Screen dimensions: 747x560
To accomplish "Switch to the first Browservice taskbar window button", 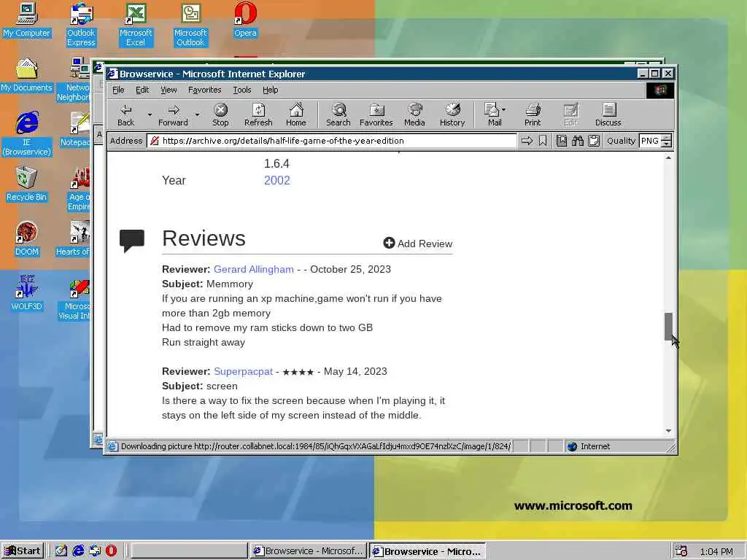I will (309, 551).
